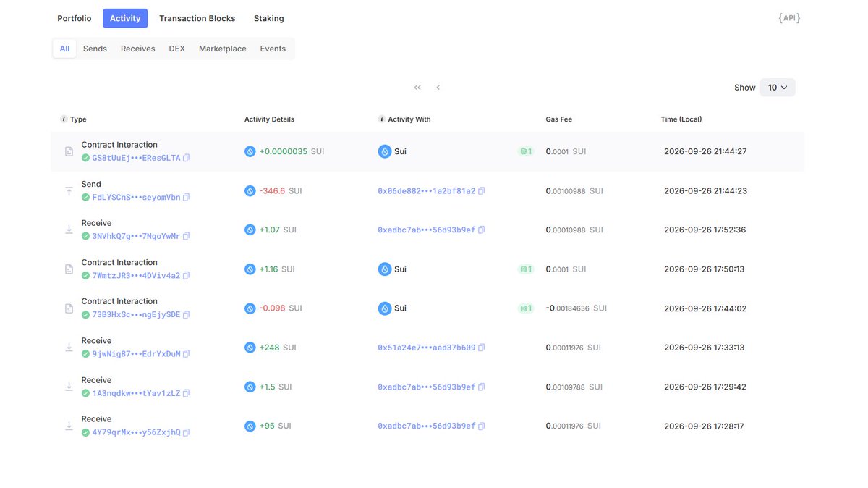The image size is (868, 488).
Task: Click the green badge in the 17:44:02 row
Action: (526, 308)
